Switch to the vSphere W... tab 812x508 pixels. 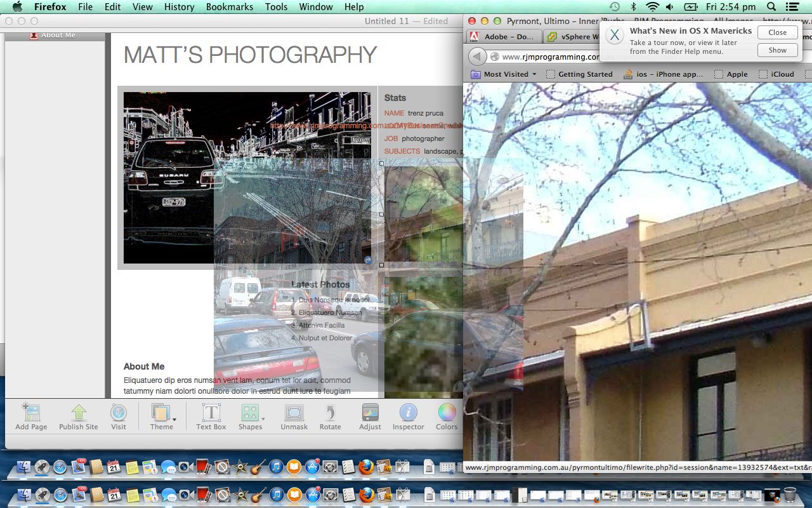574,37
